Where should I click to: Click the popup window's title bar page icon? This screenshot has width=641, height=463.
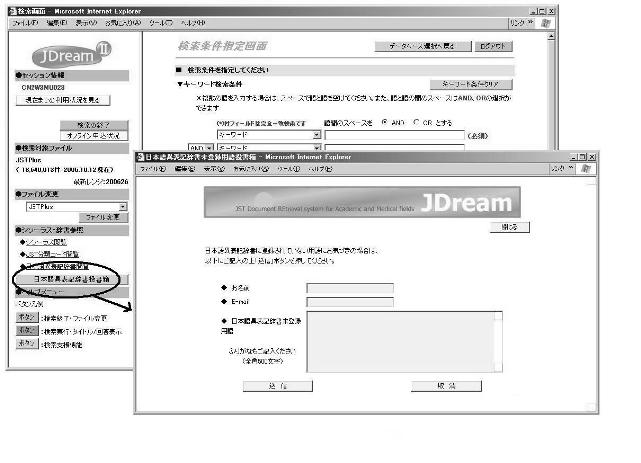tap(140, 157)
